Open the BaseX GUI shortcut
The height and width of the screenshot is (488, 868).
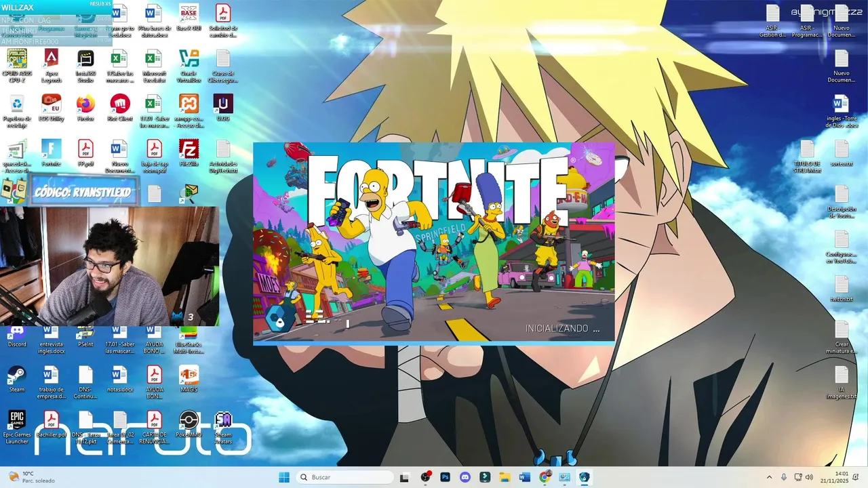click(189, 18)
